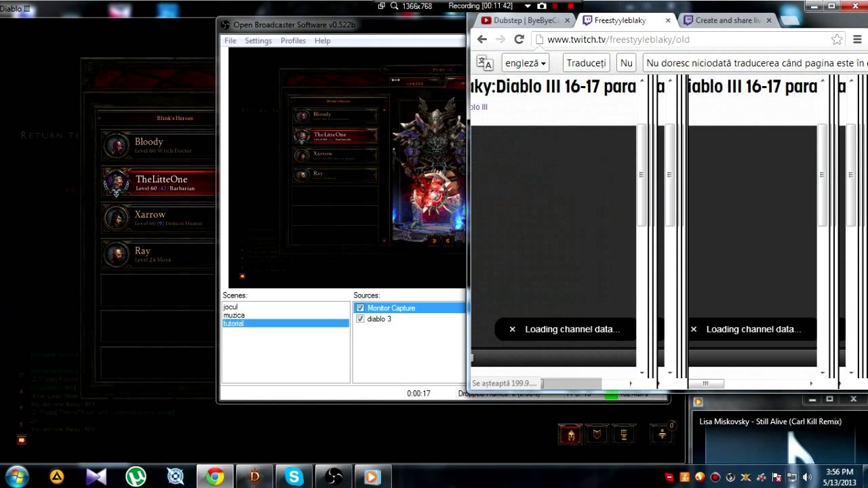868x488 pixels.
Task: Select the 'muzica' scene in OBS
Action: coord(285,315)
